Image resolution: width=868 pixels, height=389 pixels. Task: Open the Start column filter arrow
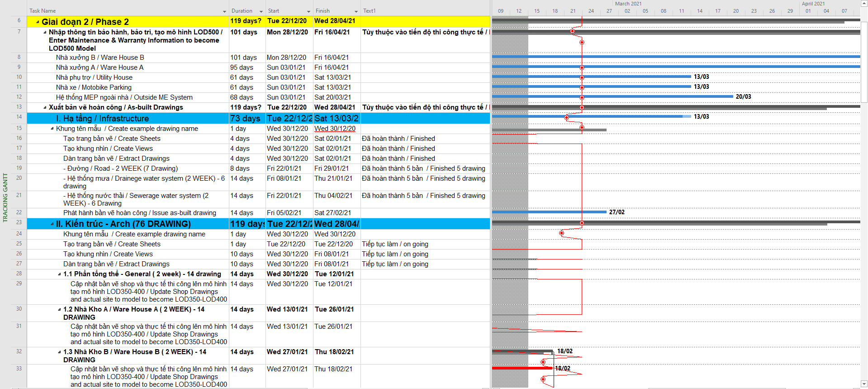(308, 11)
